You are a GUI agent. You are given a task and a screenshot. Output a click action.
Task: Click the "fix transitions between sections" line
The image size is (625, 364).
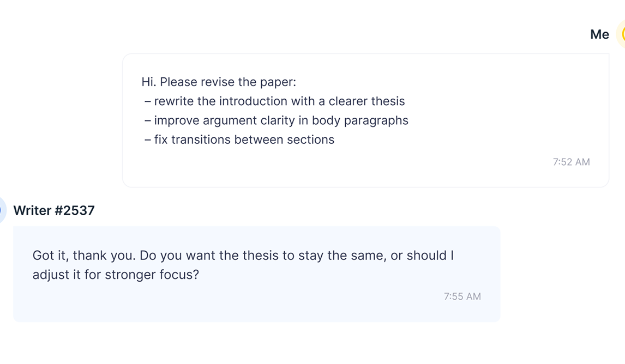point(239,140)
